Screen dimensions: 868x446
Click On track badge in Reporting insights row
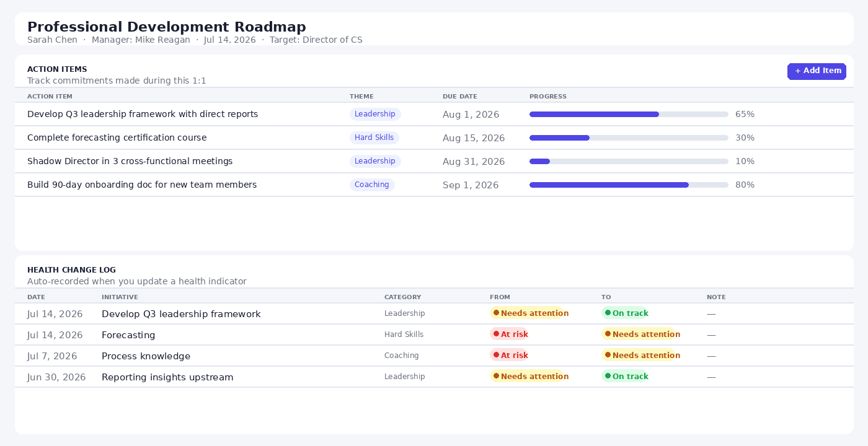tap(624, 377)
